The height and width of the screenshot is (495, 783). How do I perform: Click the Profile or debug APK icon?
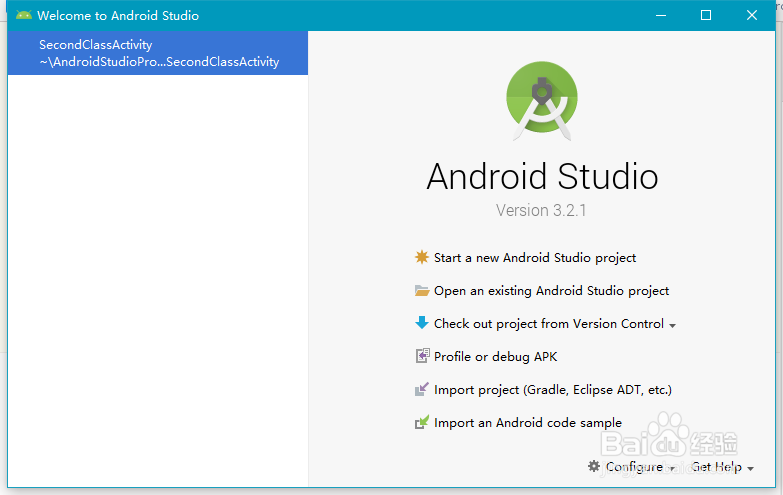coord(422,356)
